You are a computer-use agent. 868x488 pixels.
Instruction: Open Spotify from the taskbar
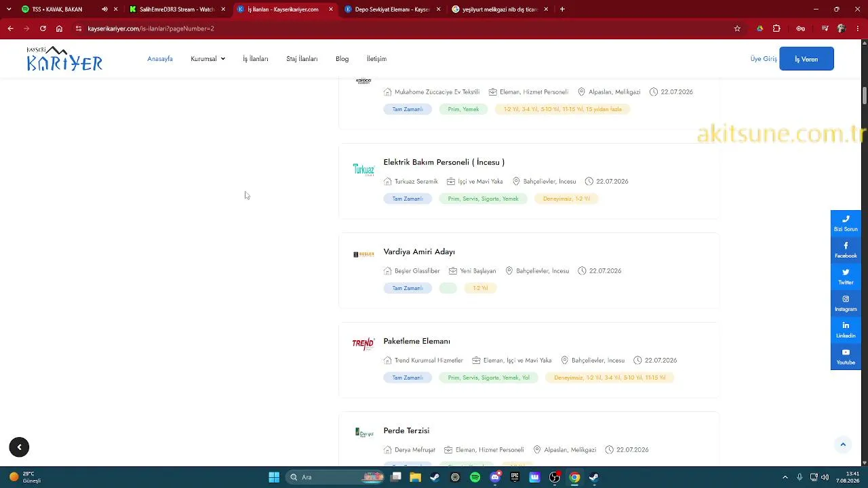(x=475, y=477)
